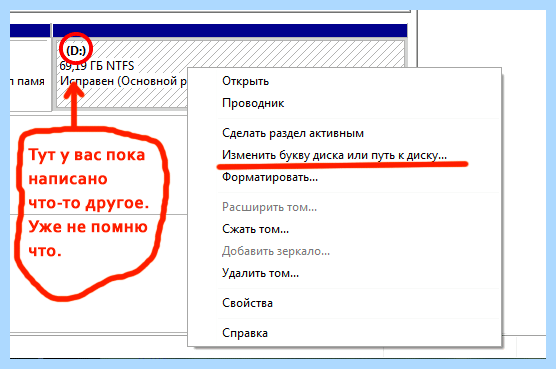This screenshot has height=369, width=556.
Task: Click 'Исправен (Основной р' status text
Action: click(x=123, y=81)
